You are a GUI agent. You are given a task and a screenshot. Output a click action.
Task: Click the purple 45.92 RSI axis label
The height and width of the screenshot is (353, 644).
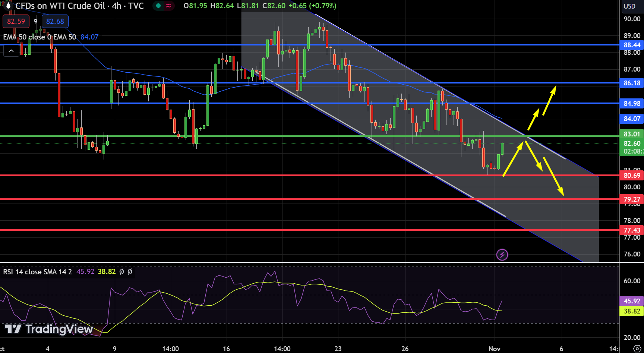click(632, 301)
